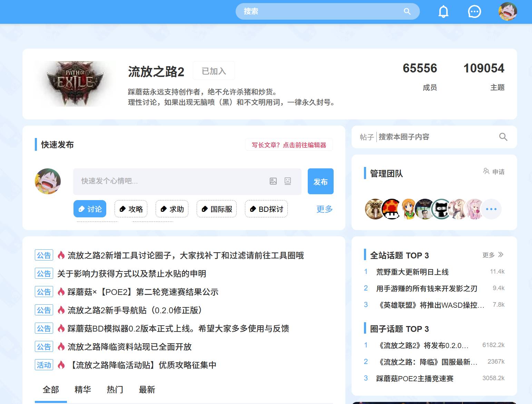The height and width of the screenshot is (404, 532).
Task: Open topic 荒野重大更新明日上线
Action: click(x=412, y=272)
